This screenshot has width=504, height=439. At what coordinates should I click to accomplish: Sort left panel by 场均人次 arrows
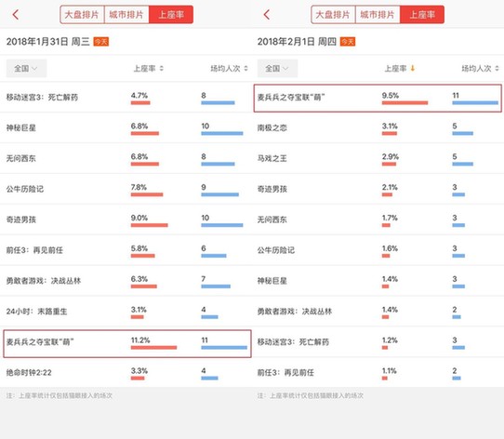245,69
